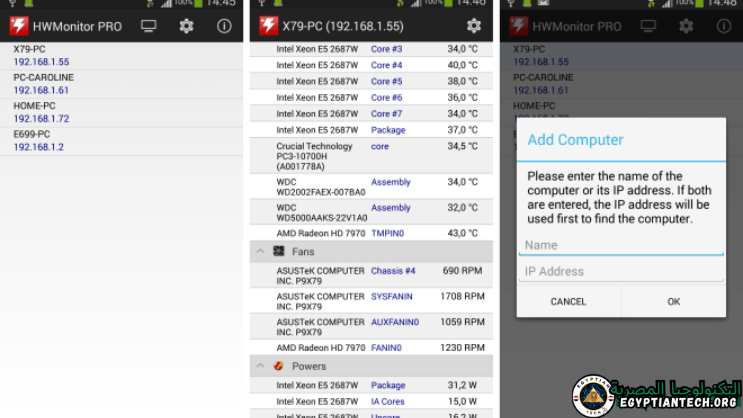743x418 pixels.
Task: Click the fan icon in the Fans section header
Action: [x=279, y=251]
